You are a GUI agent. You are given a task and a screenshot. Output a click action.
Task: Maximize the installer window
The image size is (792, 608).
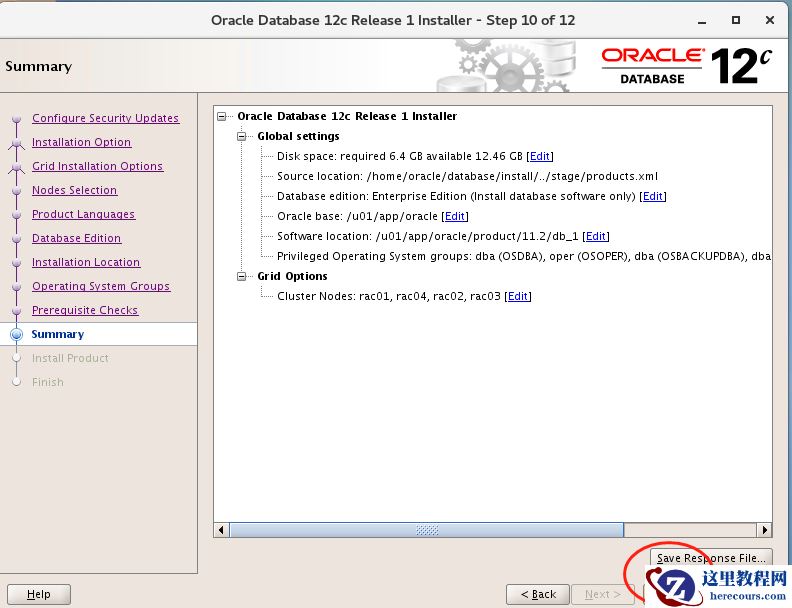736,20
